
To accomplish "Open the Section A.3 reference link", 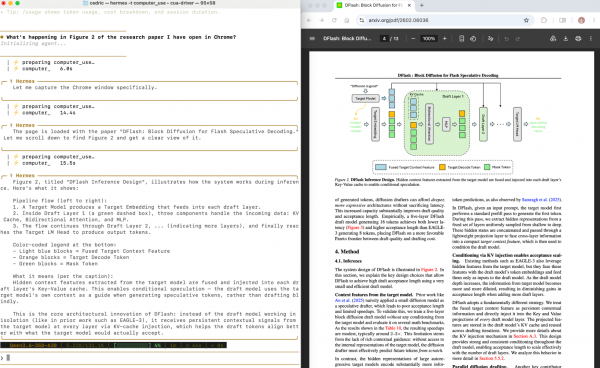I will (525, 336).
